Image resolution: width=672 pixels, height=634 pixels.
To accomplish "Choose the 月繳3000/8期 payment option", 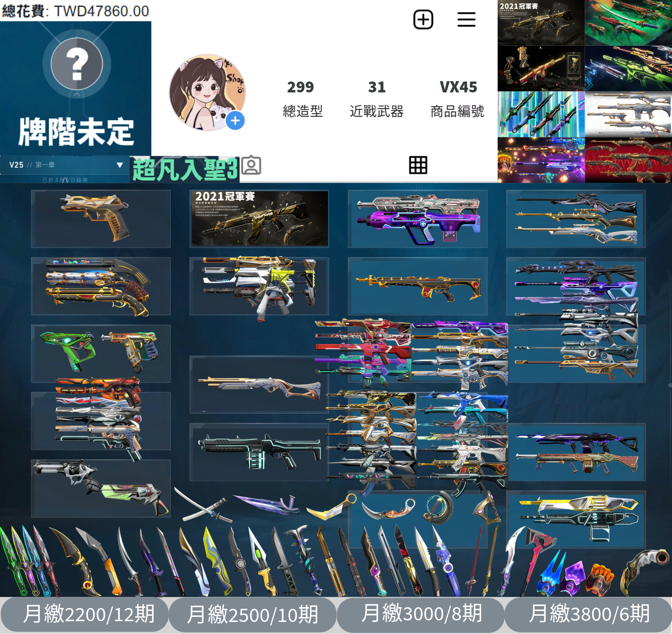I will 421,614.
